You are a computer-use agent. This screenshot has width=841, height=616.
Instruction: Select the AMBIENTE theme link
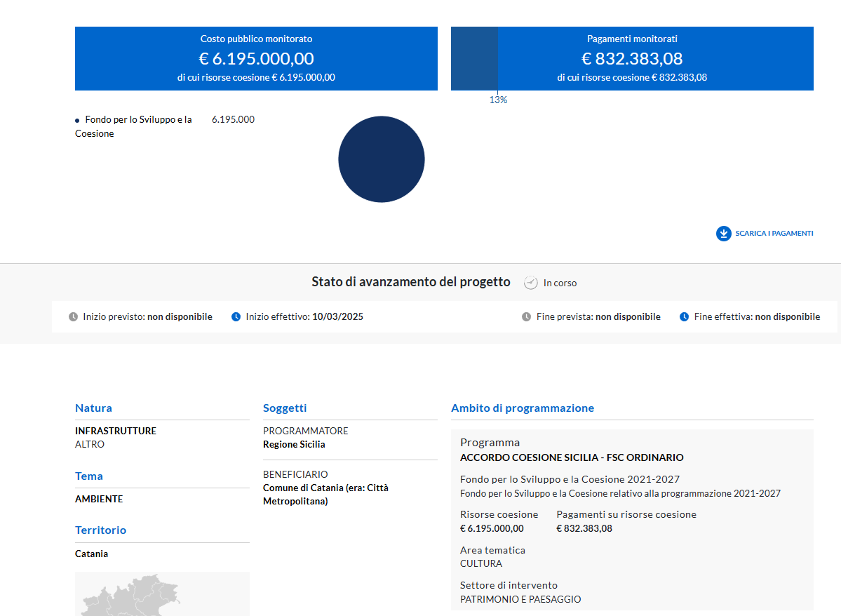point(99,499)
